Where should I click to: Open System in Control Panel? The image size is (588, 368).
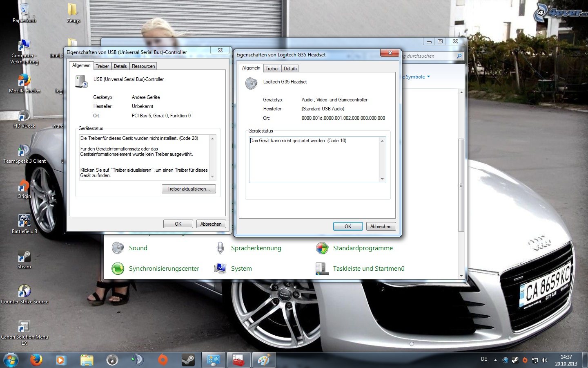[241, 269]
